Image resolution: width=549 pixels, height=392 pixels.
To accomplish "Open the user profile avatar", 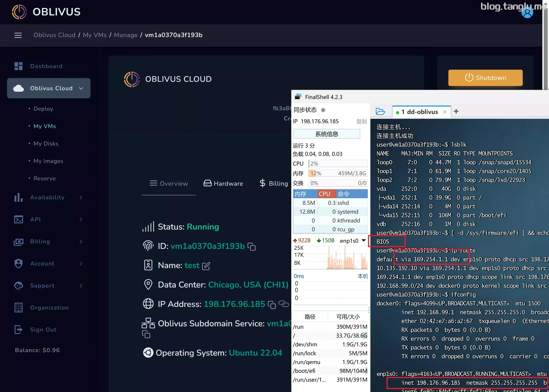I will coord(527,13).
